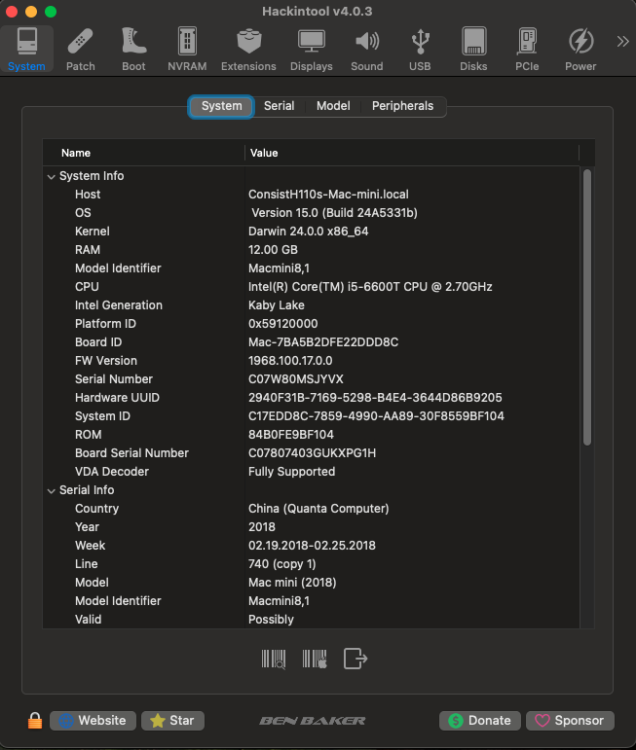Viewport: 636px width, 750px height.
Task: Show more toolbar items via double chevron
Action: pos(622,42)
